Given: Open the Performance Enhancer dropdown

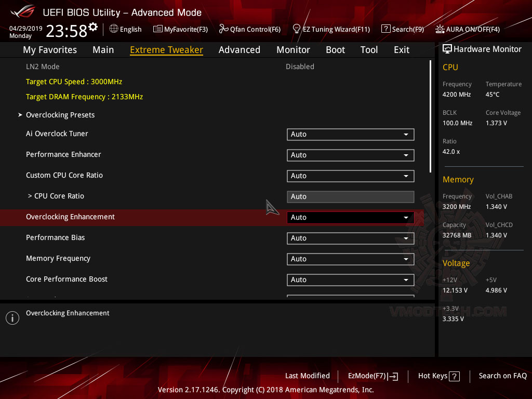Looking at the screenshot, I should click(350, 155).
